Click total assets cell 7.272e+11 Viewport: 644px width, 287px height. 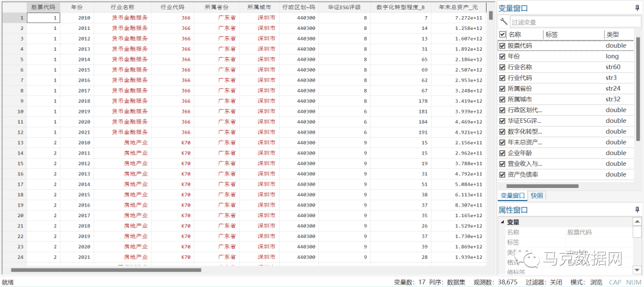(x=459, y=18)
